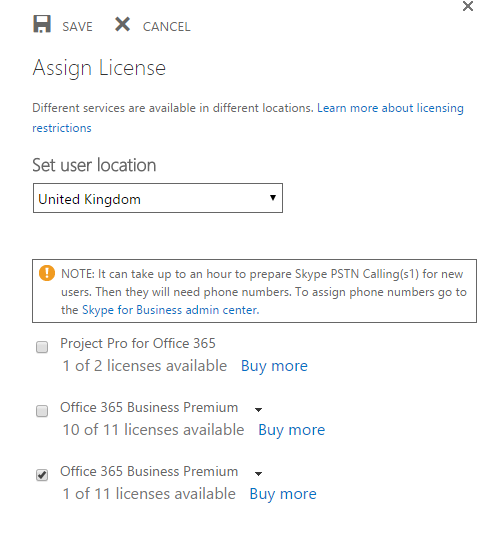
Task: Click the orange warning note icon
Action: tap(47, 273)
